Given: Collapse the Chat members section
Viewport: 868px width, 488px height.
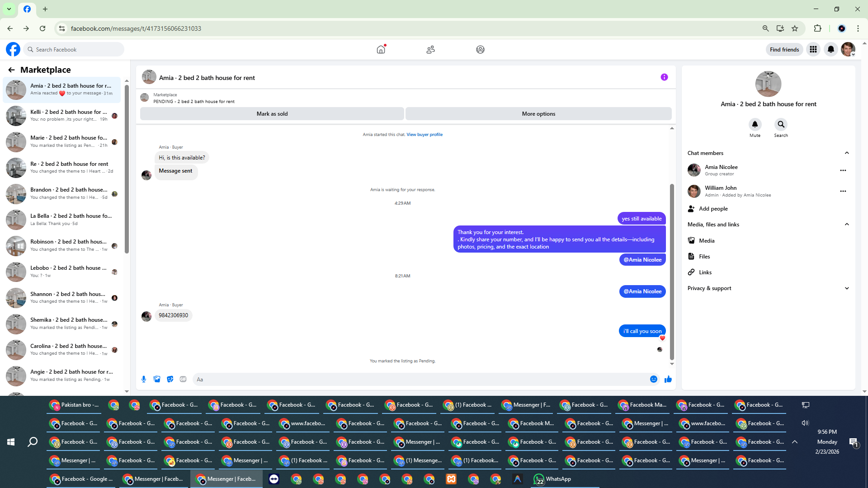Looking at the screenshot, I should coord(847,153).
